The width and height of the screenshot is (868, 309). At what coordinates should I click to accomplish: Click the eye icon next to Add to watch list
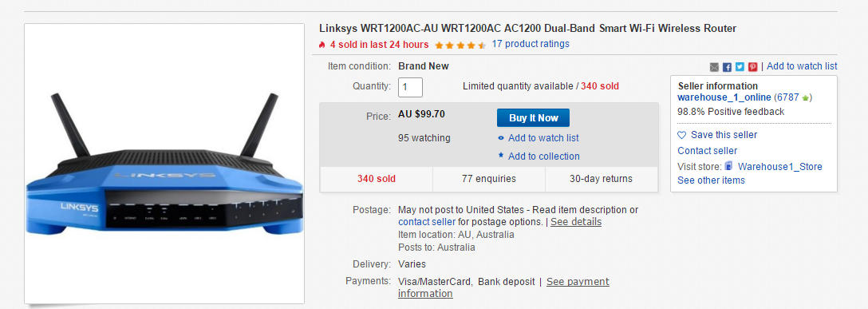click(501, 138)
